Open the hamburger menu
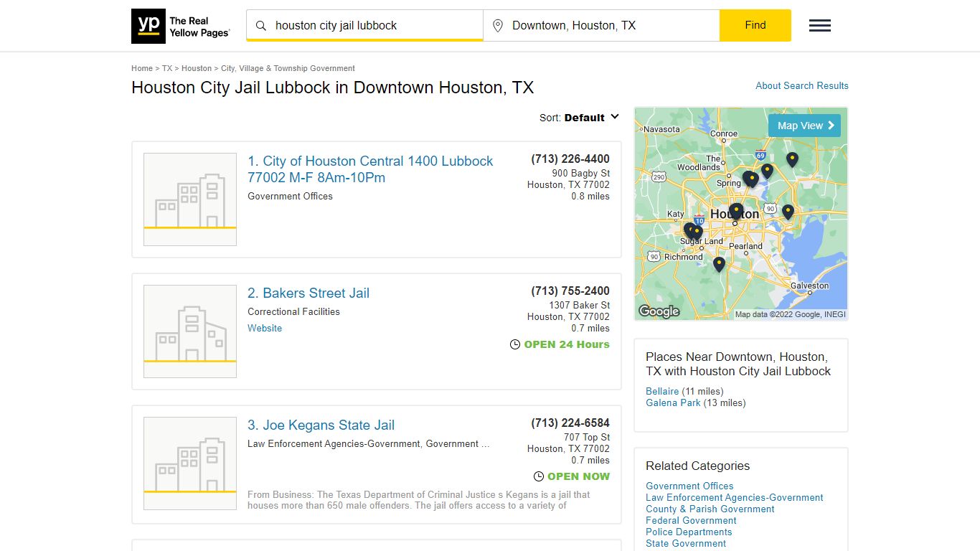This screenshot has height=551, width=980. pyautogui.click(x=820, y=26)
